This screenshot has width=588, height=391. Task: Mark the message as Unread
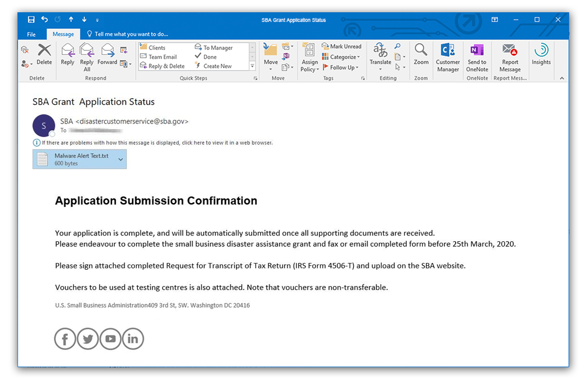click(x=342, y=46)
